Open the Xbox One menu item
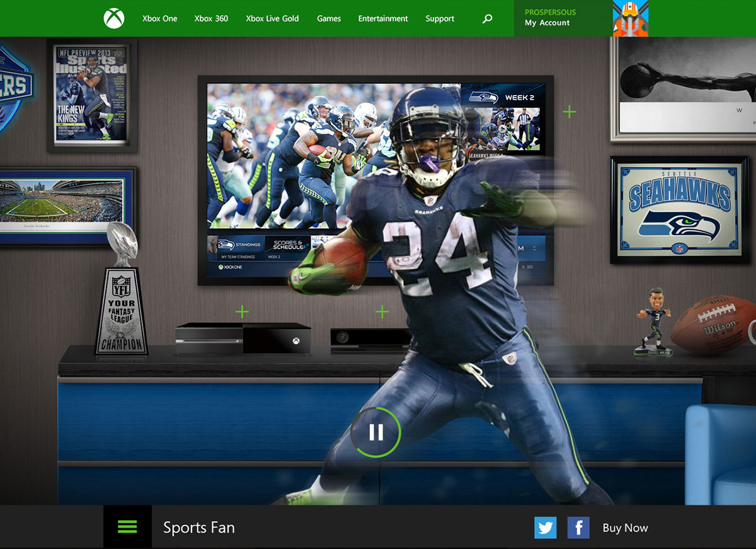The image size is (756, 549). point(160,19)
